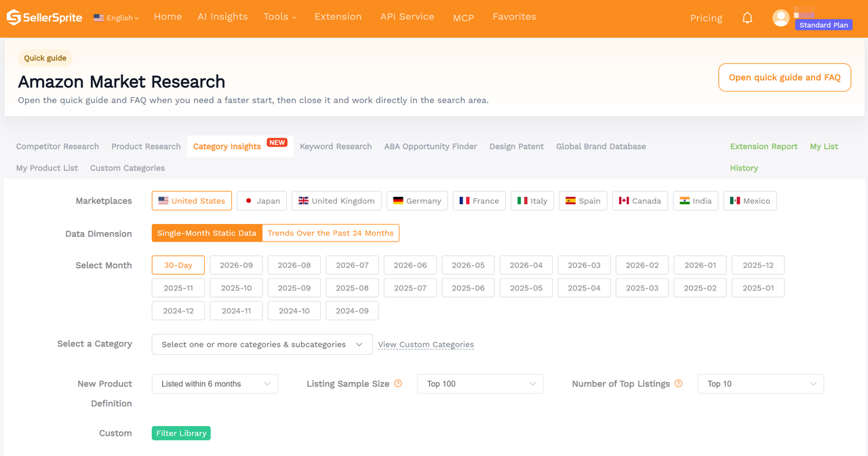Click the Quick guide tag
Image resolution: width=868 pixels, height=456 pixels.
(45, 58)
